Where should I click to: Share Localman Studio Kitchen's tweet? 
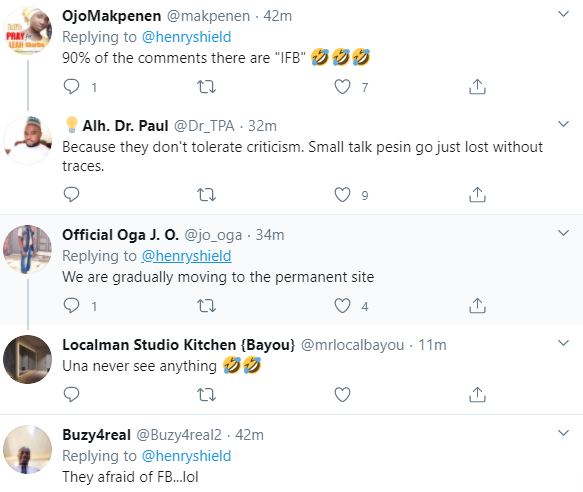tap(477, 394)
